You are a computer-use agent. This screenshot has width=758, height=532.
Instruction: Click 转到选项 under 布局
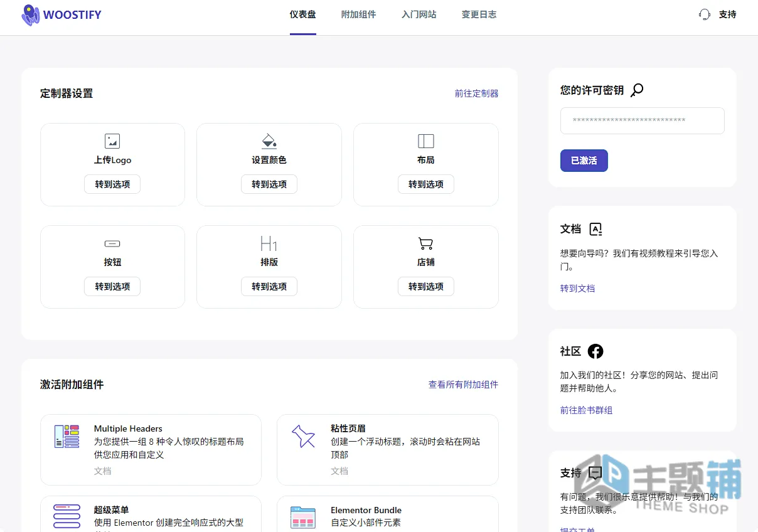pos(426,184)
